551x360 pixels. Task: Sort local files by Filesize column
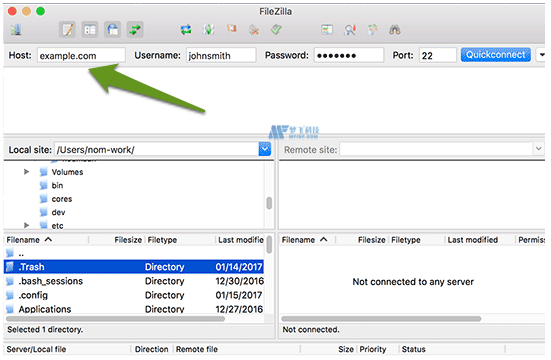click(x=116, y=240)
